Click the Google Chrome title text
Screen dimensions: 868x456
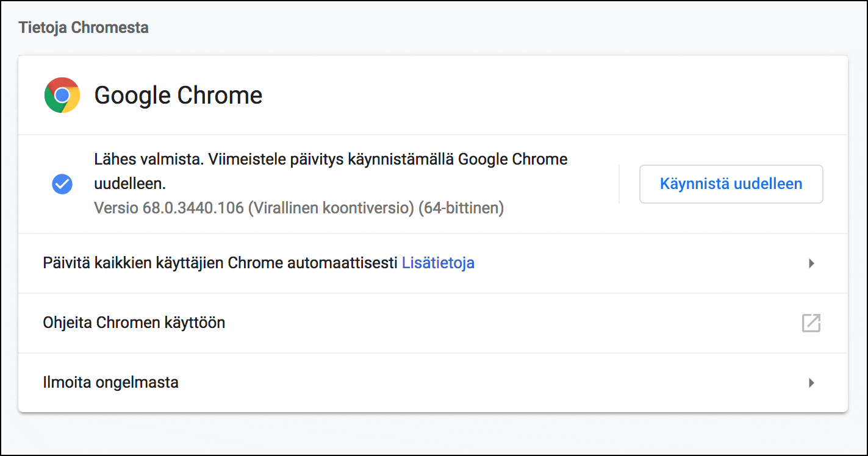coord(178,95)
